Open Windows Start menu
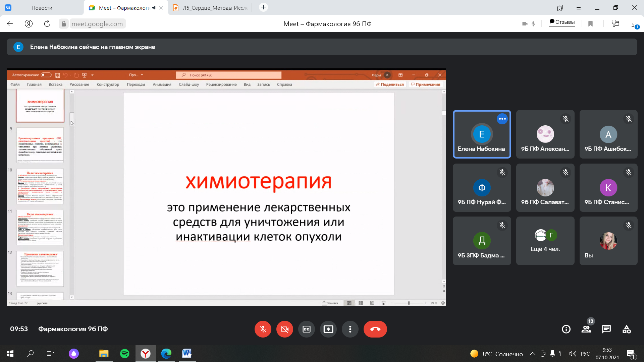The width and height of the screenshot is (644, 362). [10, 354]
